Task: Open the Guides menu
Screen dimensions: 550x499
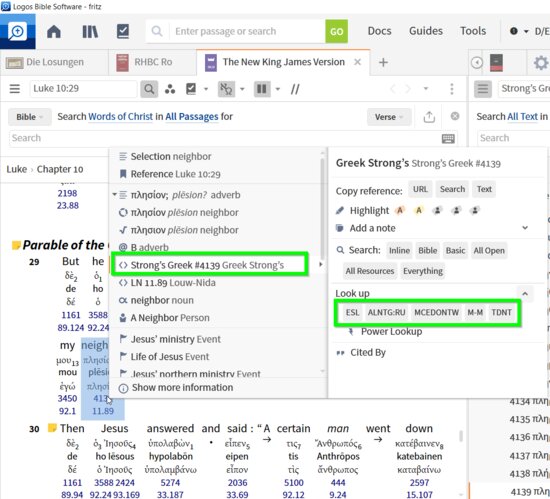Action: pyautogui.click(x=426, y=31)
